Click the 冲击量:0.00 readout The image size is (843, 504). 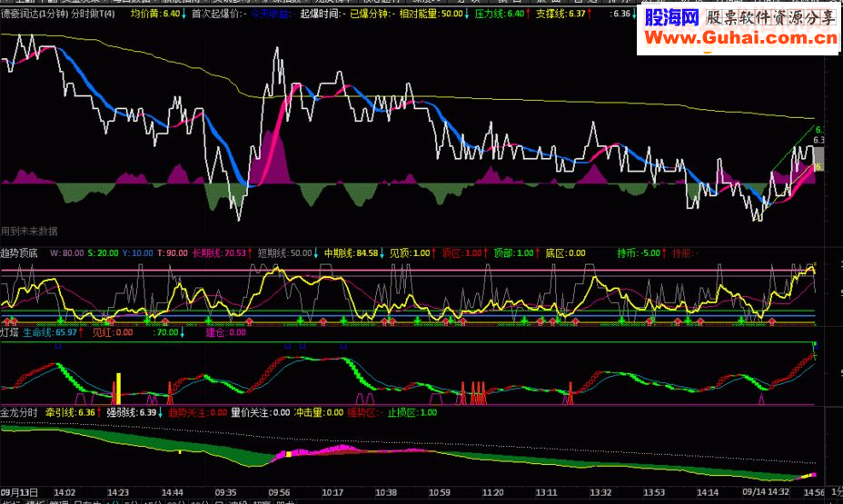coord(319,412)
